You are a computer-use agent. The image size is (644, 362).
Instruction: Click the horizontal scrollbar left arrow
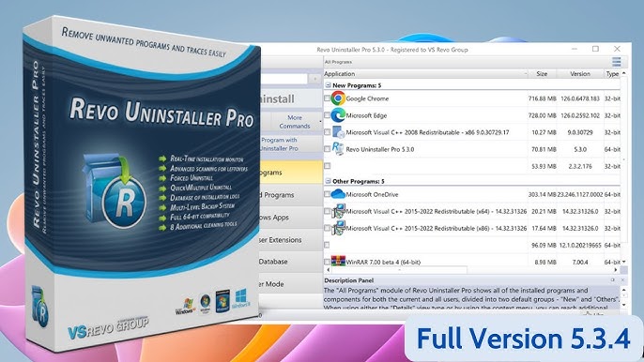328,270
